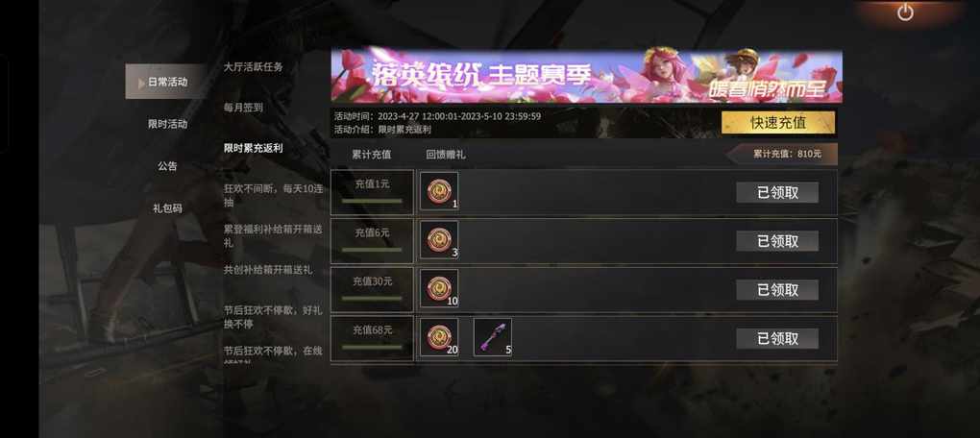The height and width of the screenshot is (438, 980).
Task: Click the 落英缤纷 主题赛季 banner
Action: (586, 76)
